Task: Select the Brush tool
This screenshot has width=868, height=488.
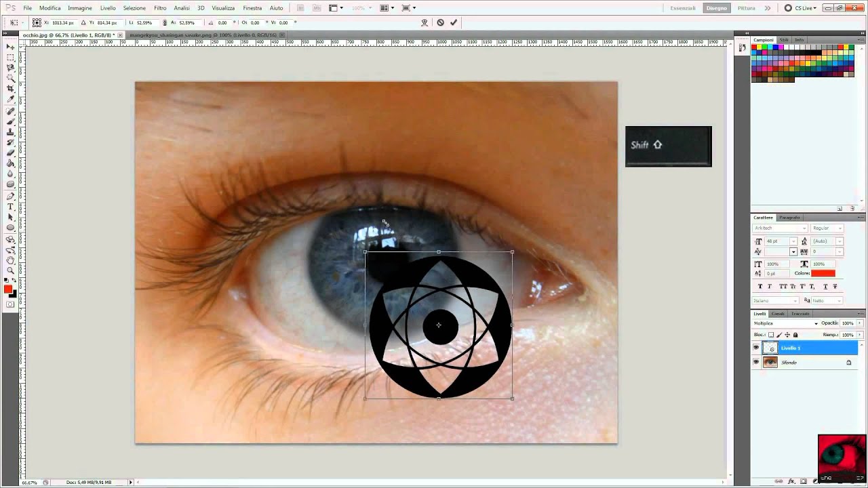Action: 10,121
